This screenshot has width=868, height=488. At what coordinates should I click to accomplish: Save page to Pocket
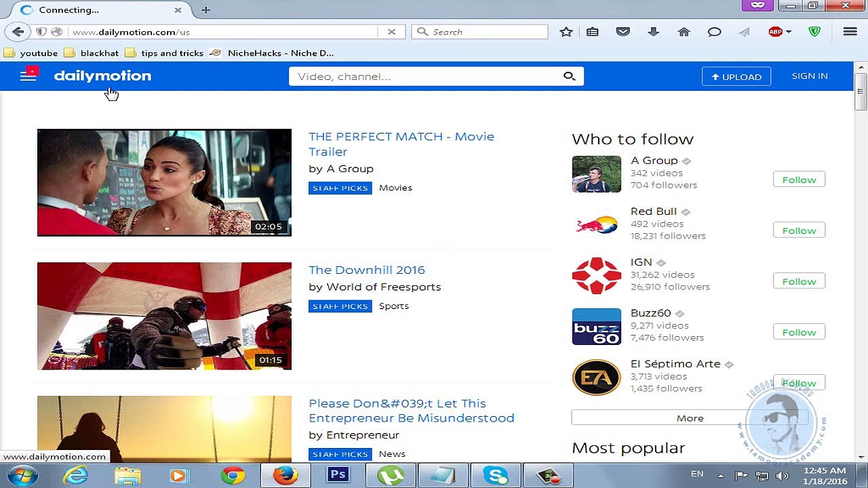click(x=623, y=32)
